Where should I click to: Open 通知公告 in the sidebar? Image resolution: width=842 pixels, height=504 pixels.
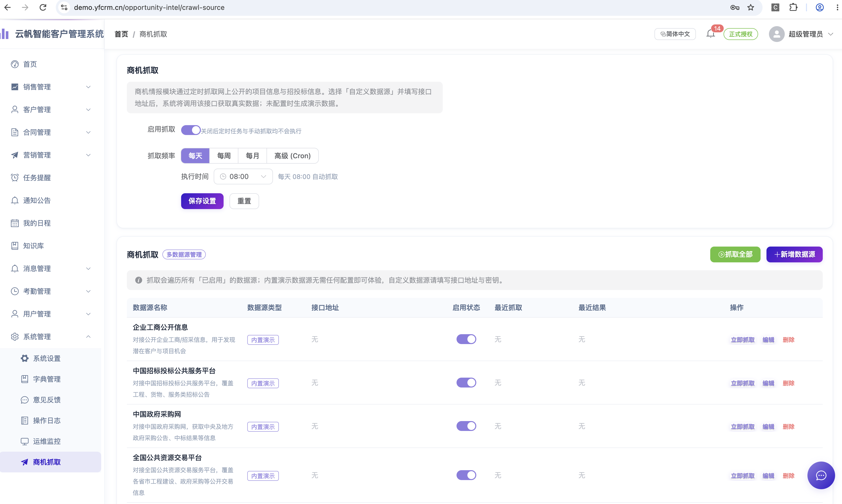pyautogui.click(x=51, y=200)
